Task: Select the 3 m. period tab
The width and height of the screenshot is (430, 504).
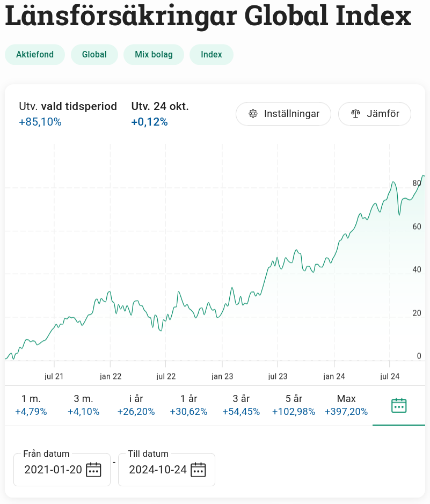Action: click(x=84, y=405)
